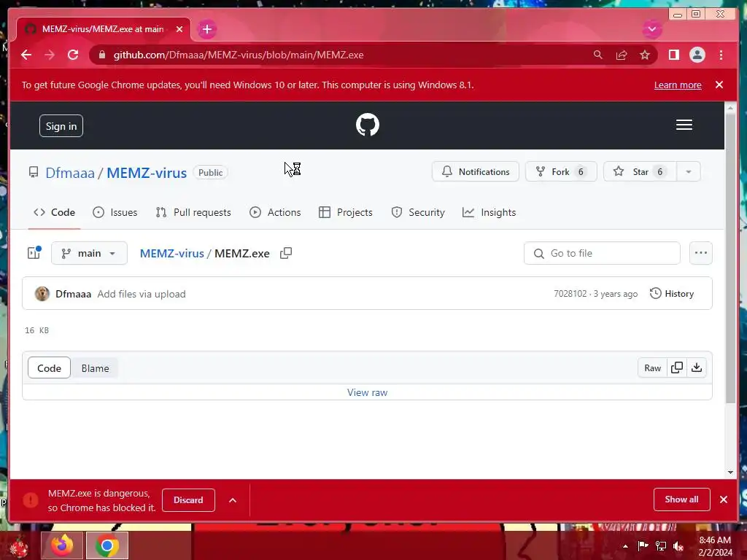
Task: Open the Chrome profile avatar
Action: tap(697, 55)
